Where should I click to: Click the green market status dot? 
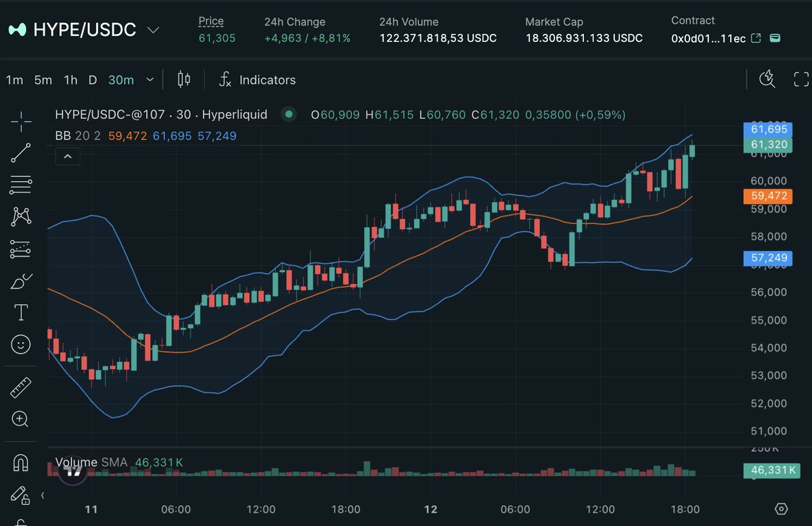point(289,114)
